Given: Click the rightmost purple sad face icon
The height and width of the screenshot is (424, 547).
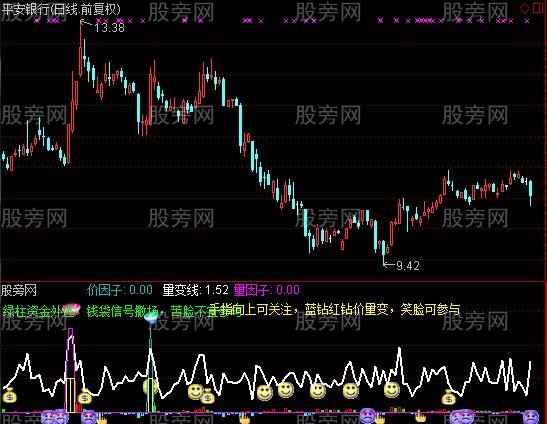Looking at the screenshot, I should pyautogui.click(x=531, y=417).
